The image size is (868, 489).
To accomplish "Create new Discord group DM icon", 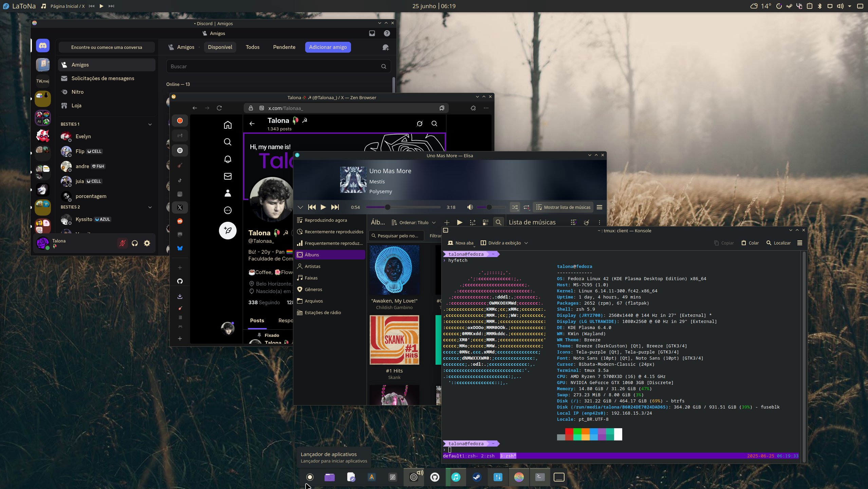I will [x=385, y=47].
